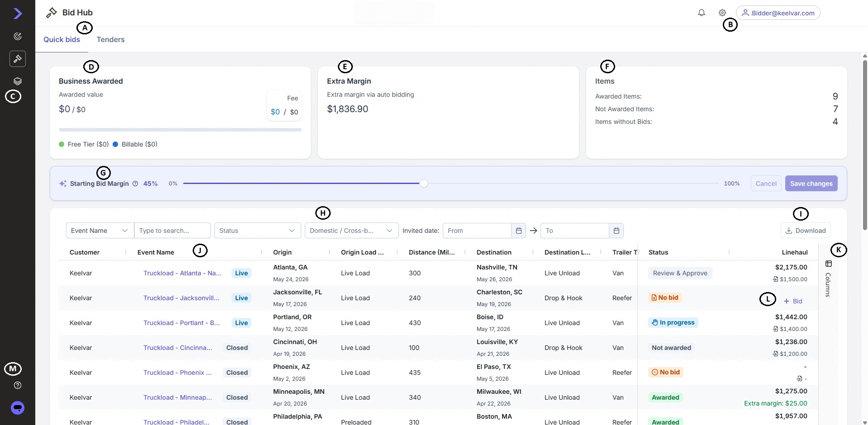Switch to the Tenders tab

110,39
